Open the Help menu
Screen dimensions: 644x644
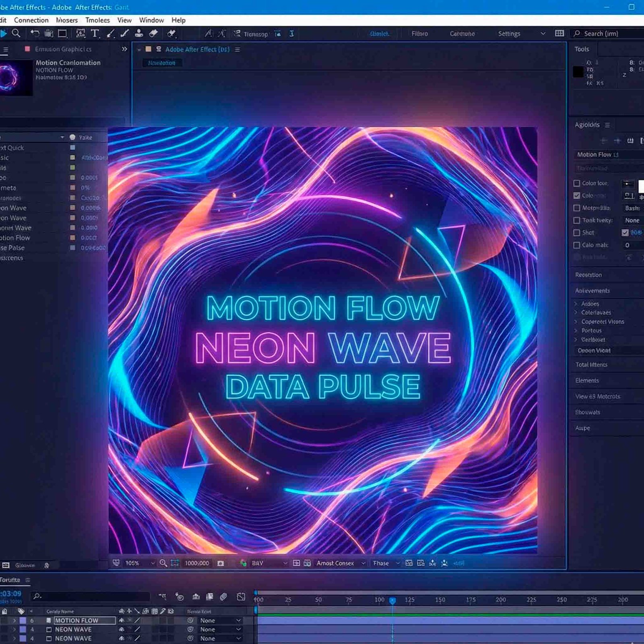click(178, 20)
